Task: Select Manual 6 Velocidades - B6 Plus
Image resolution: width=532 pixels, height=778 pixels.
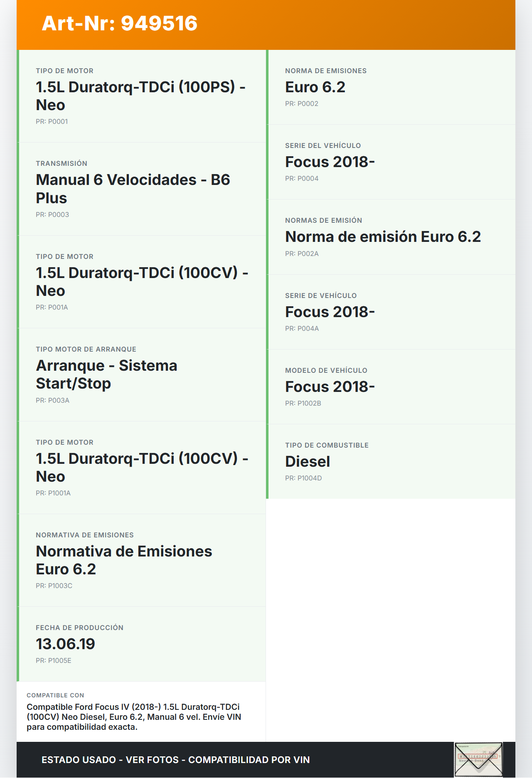Action: (x=133, y=189)
